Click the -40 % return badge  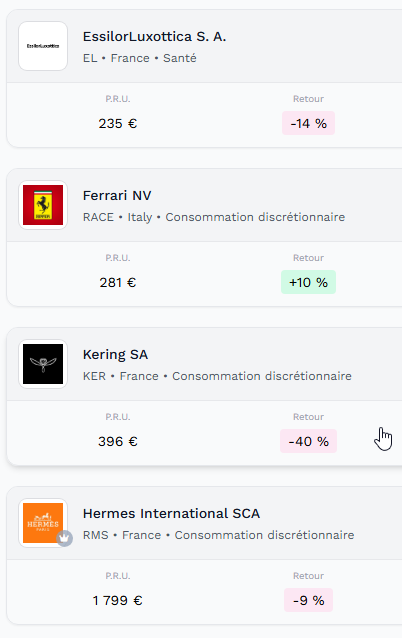pyautogui.click(x=308, y=441)
